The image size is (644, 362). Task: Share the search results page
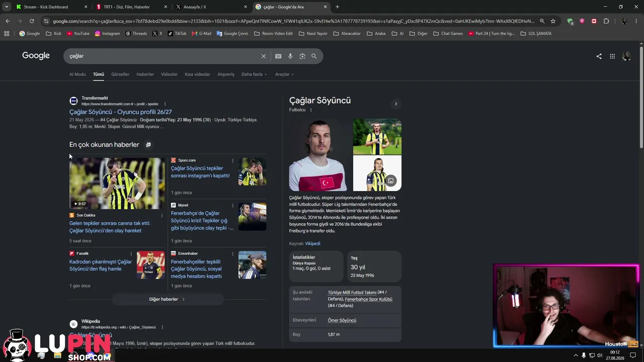point(599,56)
